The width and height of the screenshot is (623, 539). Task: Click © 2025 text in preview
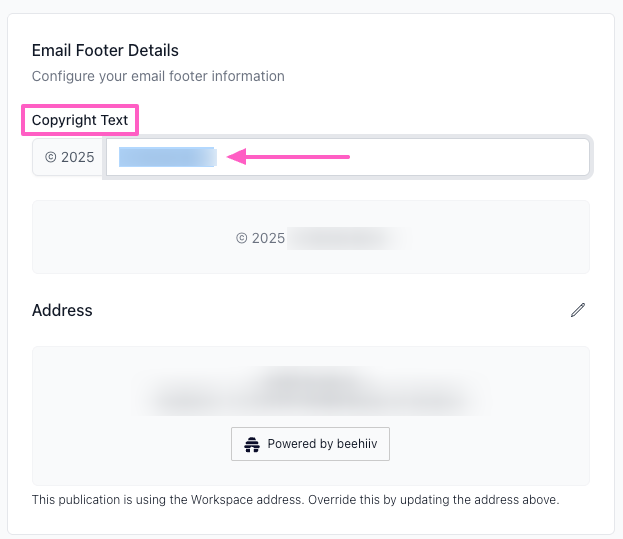(x=261, y=238)
